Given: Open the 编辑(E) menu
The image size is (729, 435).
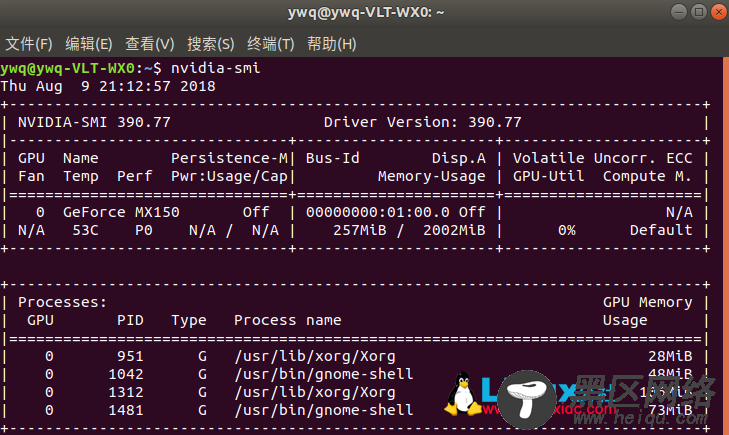Looking at the screenshot, I should pyautogui.click(x=89, y=44).
